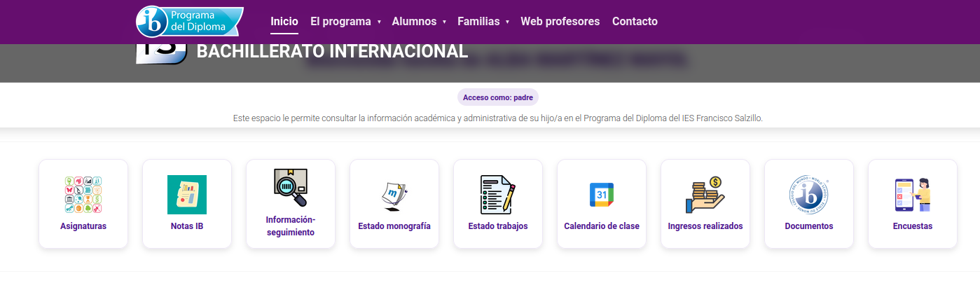Viewport: 980px width, 283px height.
Task: Open the Alumnos menu
Action: pos(414,21)
